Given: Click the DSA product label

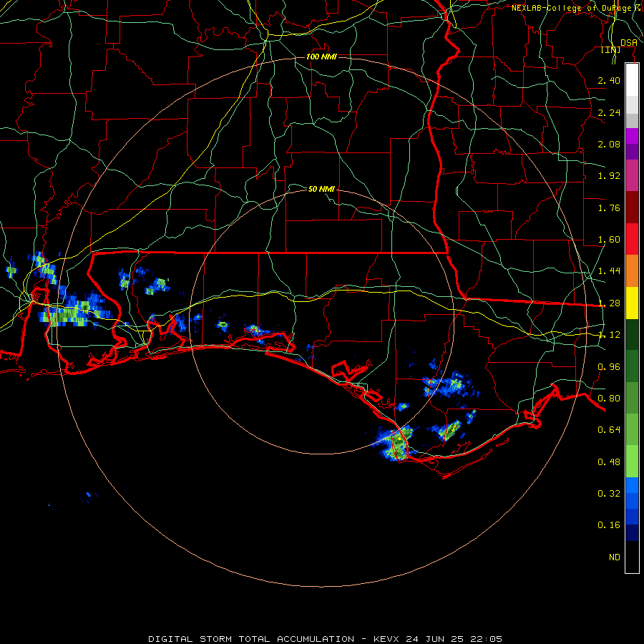Looking at the screenshot, I should [629, 42].
